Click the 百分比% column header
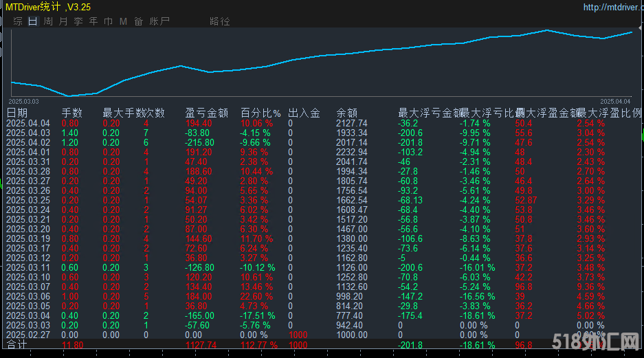The width and height of the screenshot is (644, 358). (260, 113)
